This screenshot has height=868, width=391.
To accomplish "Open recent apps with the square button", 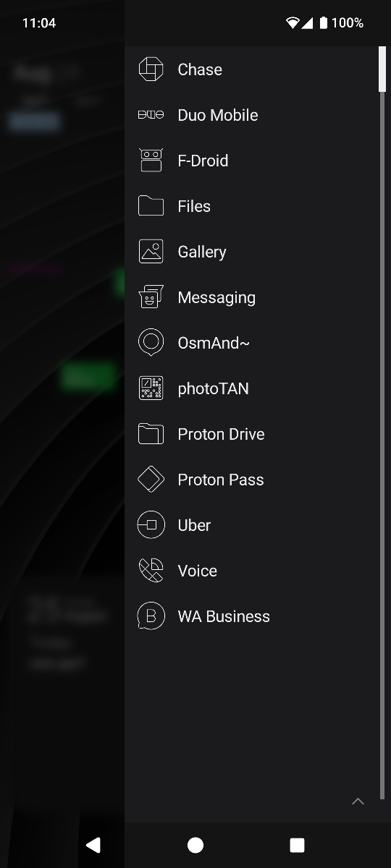I will [x=297, y=845].
